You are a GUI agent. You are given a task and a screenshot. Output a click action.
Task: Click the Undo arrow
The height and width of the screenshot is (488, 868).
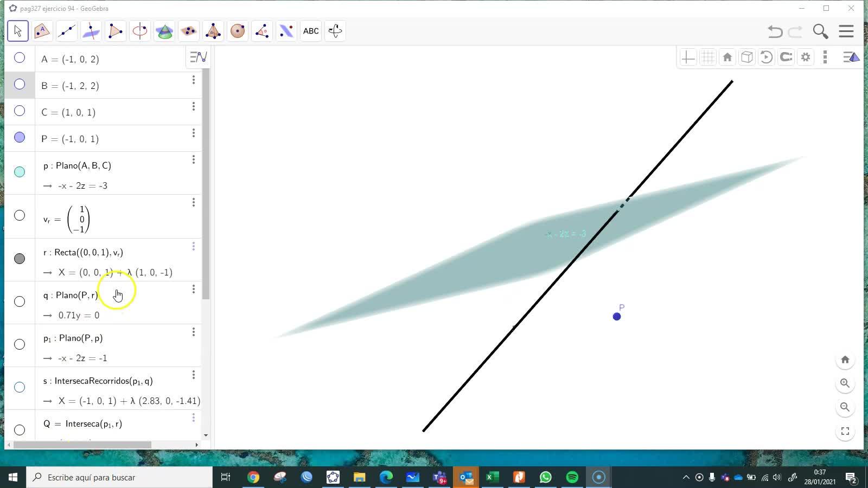click(775, 31)
